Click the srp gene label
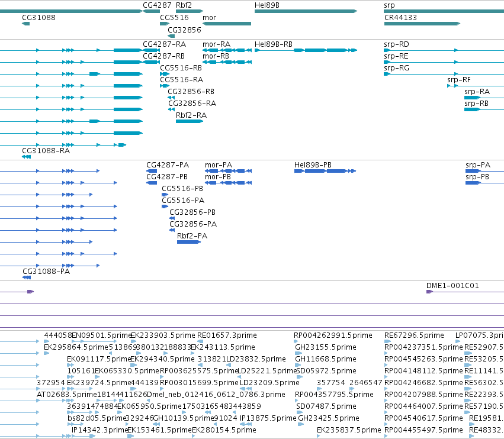This screenshot has height=439, width=504. (389, 5)
